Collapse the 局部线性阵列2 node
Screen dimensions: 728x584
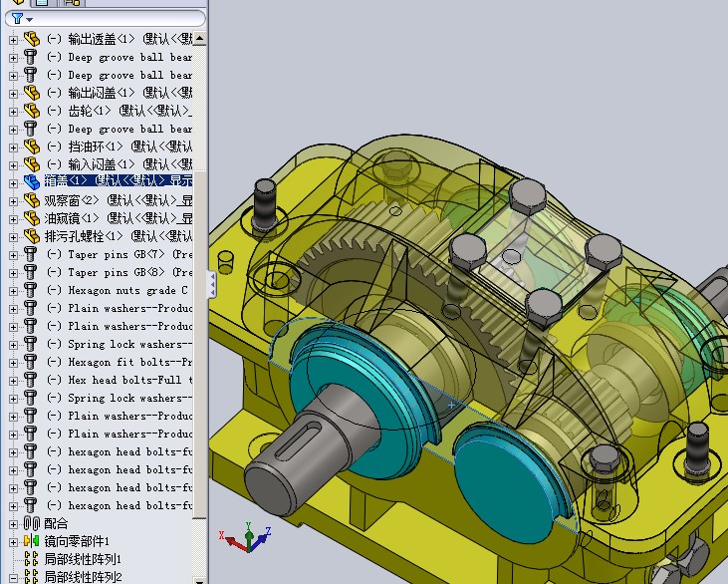(x=14, y=578)
